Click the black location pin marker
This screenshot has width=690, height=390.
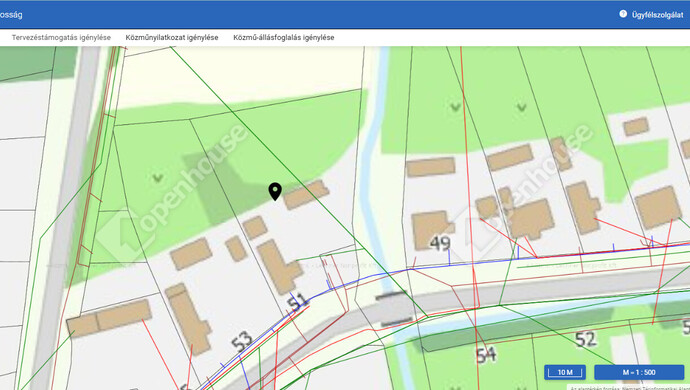(275, 191)
